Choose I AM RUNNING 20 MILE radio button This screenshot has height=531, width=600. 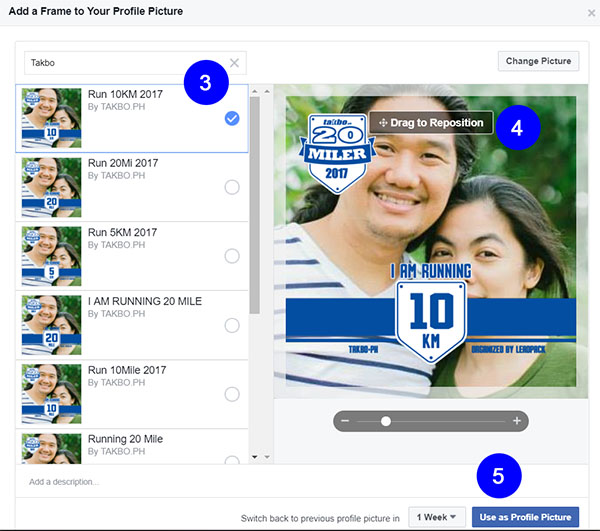[x=232, y=325]
